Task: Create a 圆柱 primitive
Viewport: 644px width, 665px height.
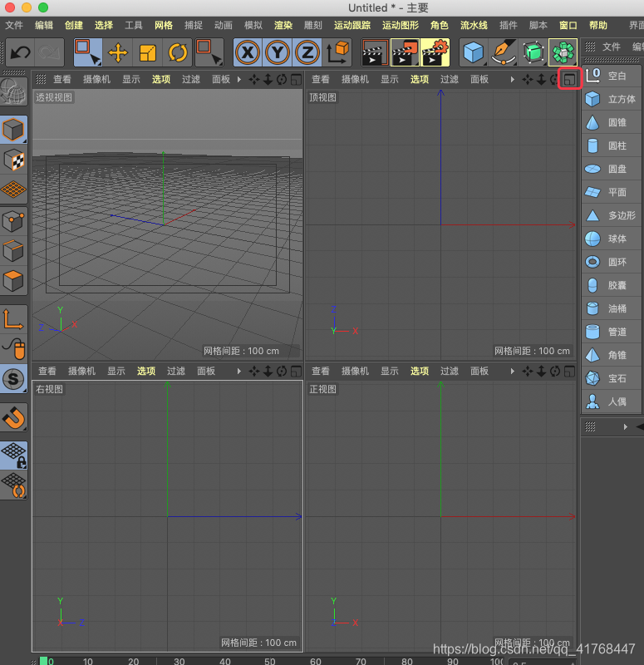Action: [611, 146]
